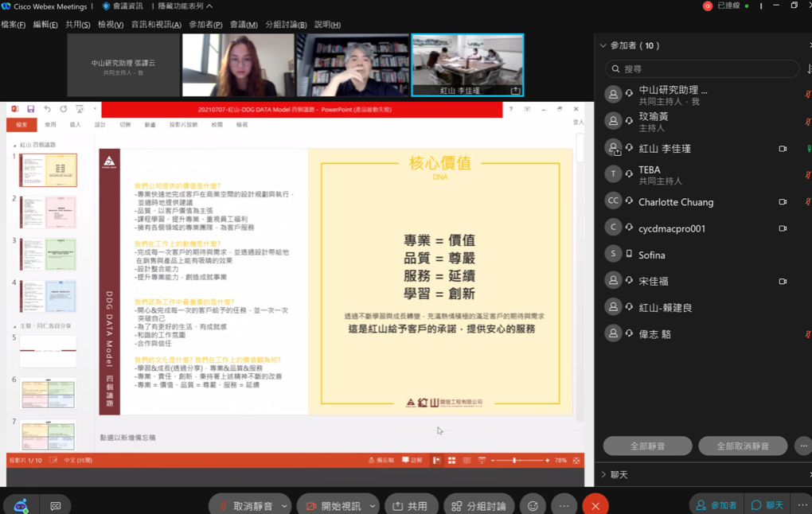The height and width of the screenshot is (514, 812).
Task: Click slide sorter view icon in status bar
Action: coord(451,460)
